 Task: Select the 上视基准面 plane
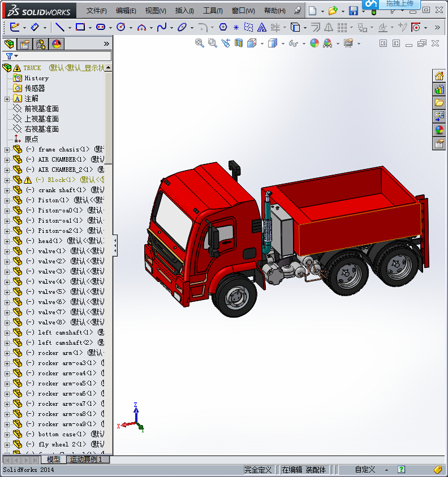[x=42, y=119]
